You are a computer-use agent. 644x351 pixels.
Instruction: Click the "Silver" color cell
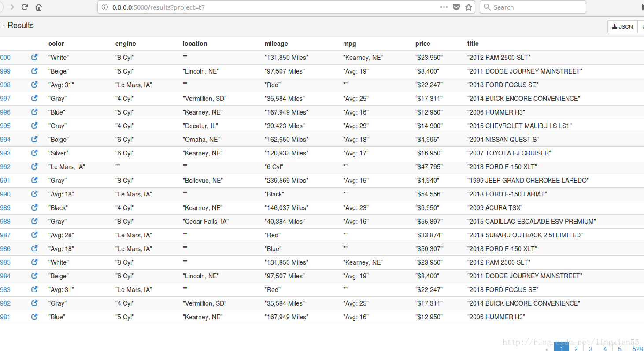[59, 153]
